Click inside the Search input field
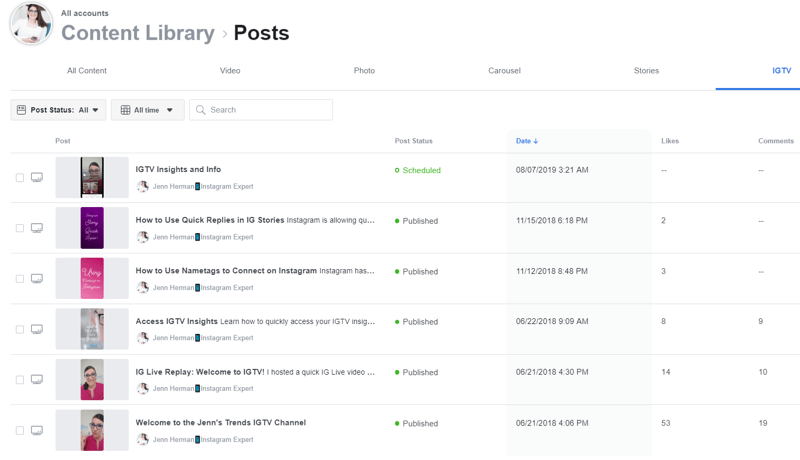 pyautogui.click(x=261, y=110)
